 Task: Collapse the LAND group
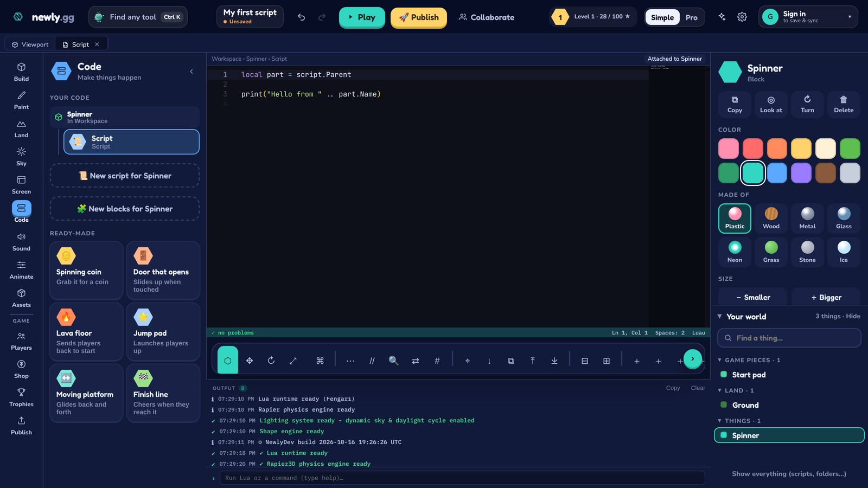720,390
